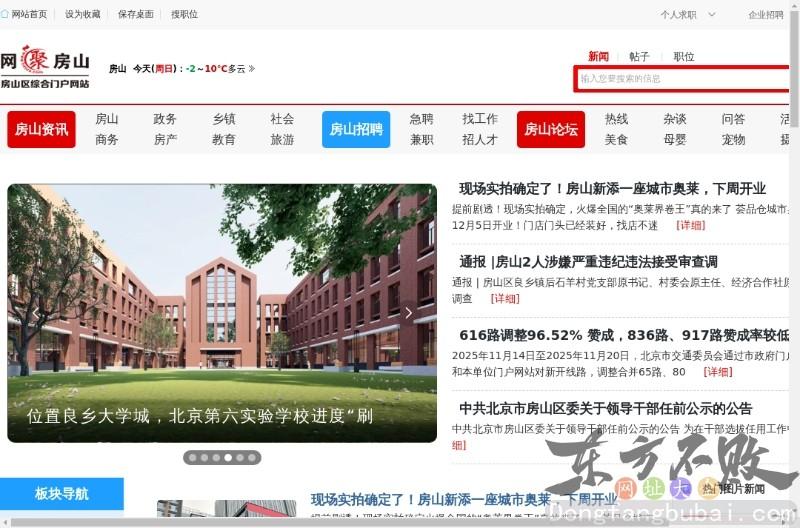800x528 pixels.
Task: Select the third carousel dot
Action: pyautogui.click(x=216, y=458)
